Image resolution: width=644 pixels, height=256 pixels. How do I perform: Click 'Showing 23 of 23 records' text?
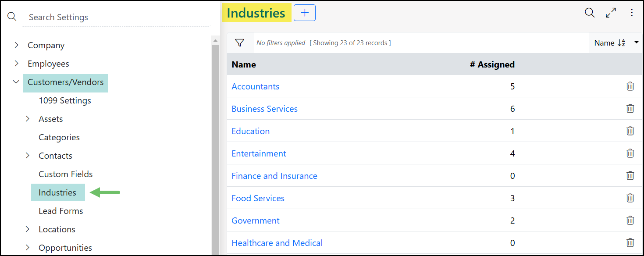pos(350,43)
